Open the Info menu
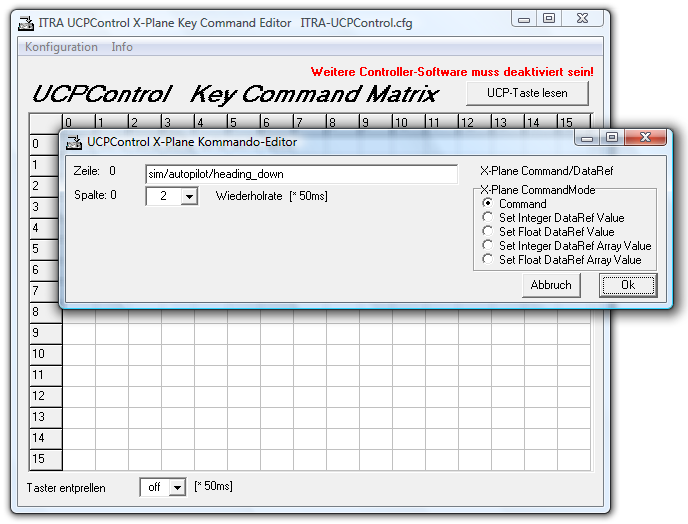This screenshot has height=524, width=688. point(122,47)
